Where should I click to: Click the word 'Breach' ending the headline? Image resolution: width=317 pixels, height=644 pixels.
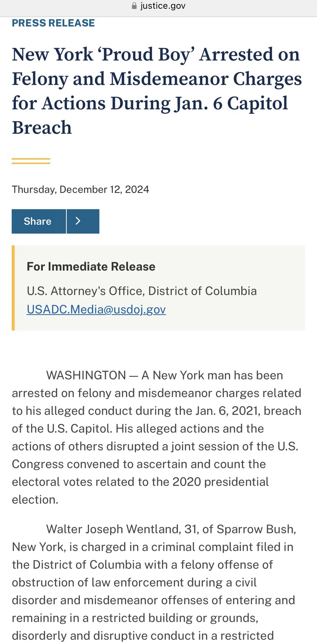[42, 127]
